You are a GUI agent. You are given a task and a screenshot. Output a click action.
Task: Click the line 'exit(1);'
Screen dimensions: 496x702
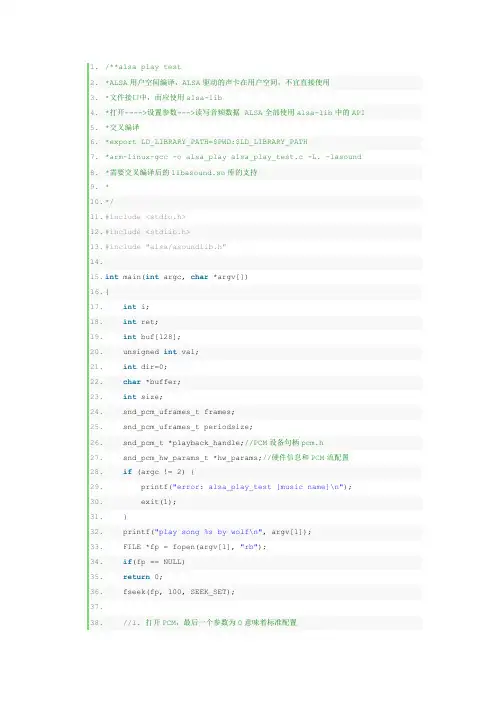click(x=158, y=501)
